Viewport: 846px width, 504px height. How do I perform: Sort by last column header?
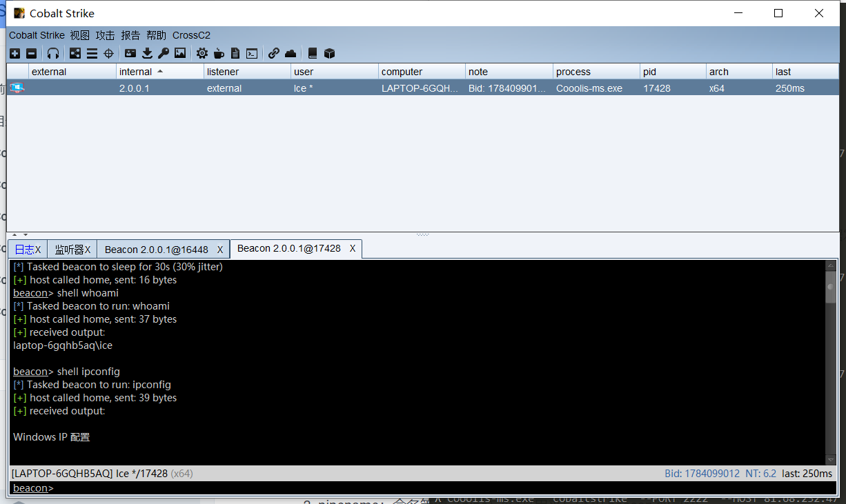pos(805,72)
